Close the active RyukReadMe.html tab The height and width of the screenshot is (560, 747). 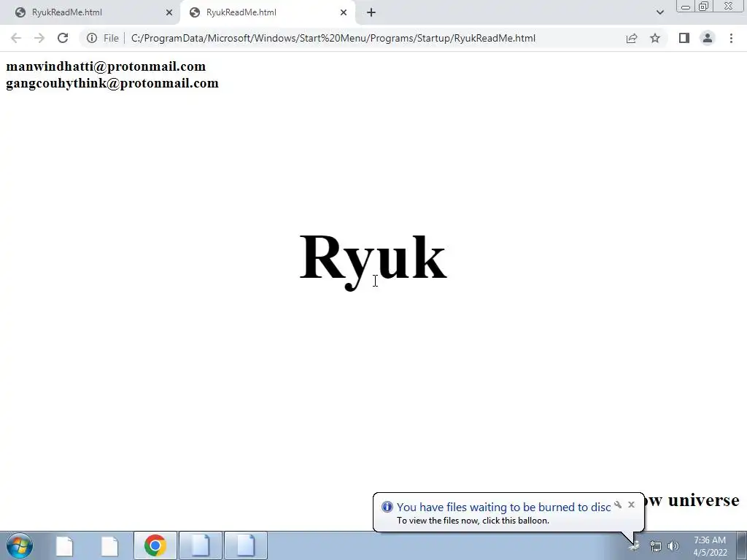pos(344,12)
